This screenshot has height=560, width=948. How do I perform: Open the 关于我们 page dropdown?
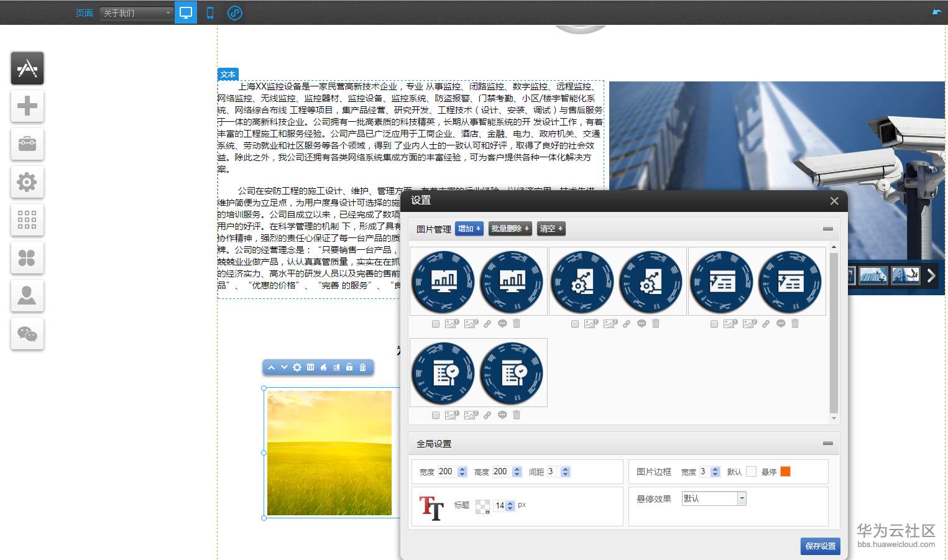137,13
